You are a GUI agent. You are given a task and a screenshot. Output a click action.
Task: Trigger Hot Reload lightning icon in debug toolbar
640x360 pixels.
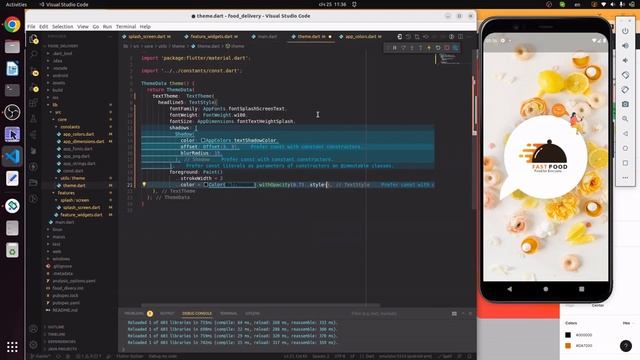[429, 48]
